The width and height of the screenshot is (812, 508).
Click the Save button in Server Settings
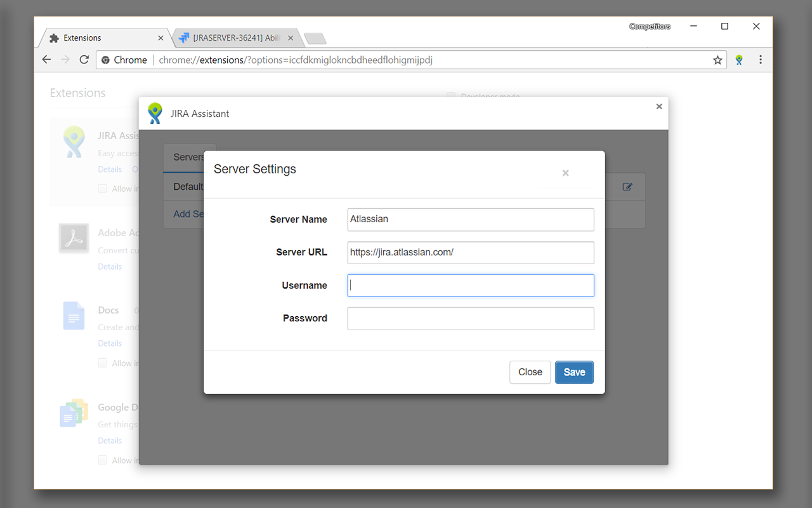tap(574, 372)
